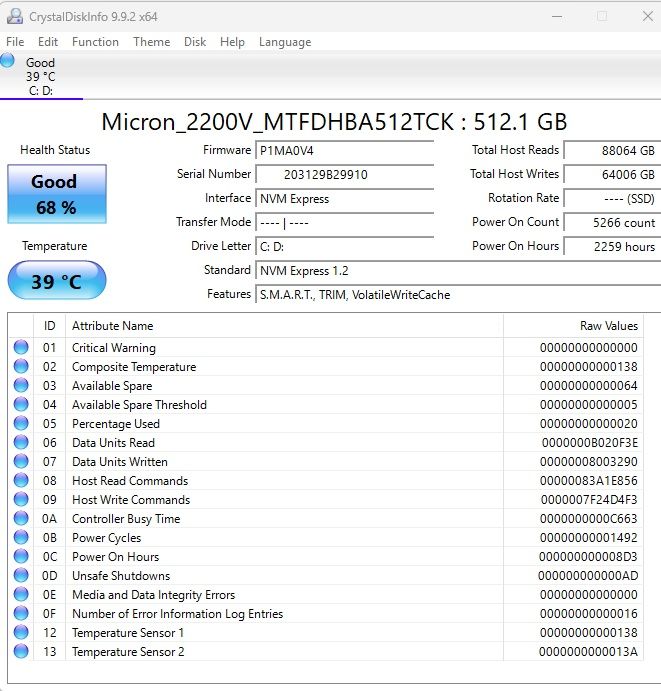Minimize the CrystalDiskInfo window
The width and height of the screenshot is (661, 691).
557,17
